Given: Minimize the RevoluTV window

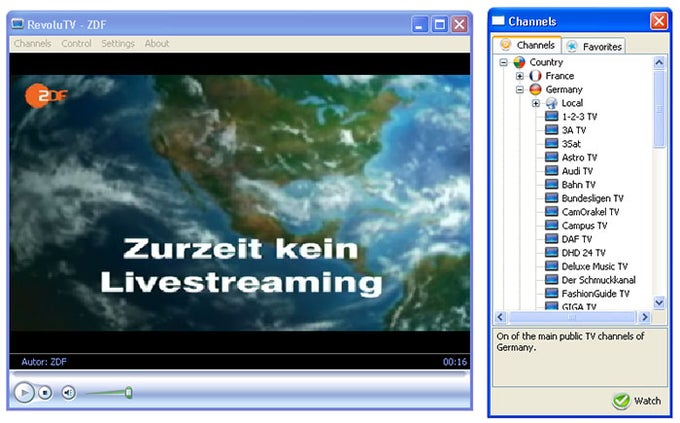Looking at the screenshot, I should coord(419,24).
